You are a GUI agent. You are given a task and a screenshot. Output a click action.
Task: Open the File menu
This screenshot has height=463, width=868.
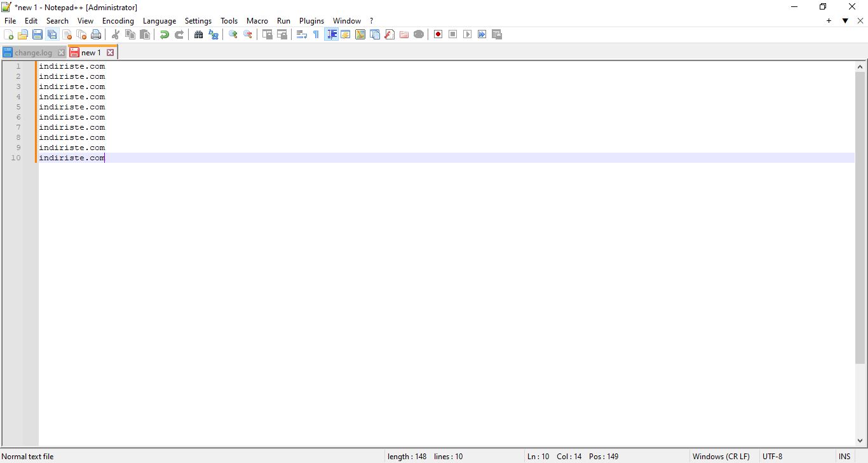click(x=10, y=21)
